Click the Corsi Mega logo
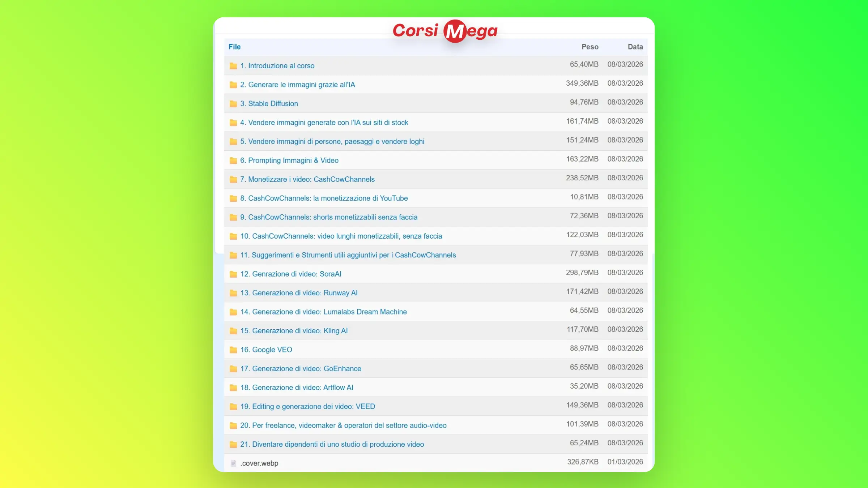Screen dimensions: 868x488 click(445, 31)
